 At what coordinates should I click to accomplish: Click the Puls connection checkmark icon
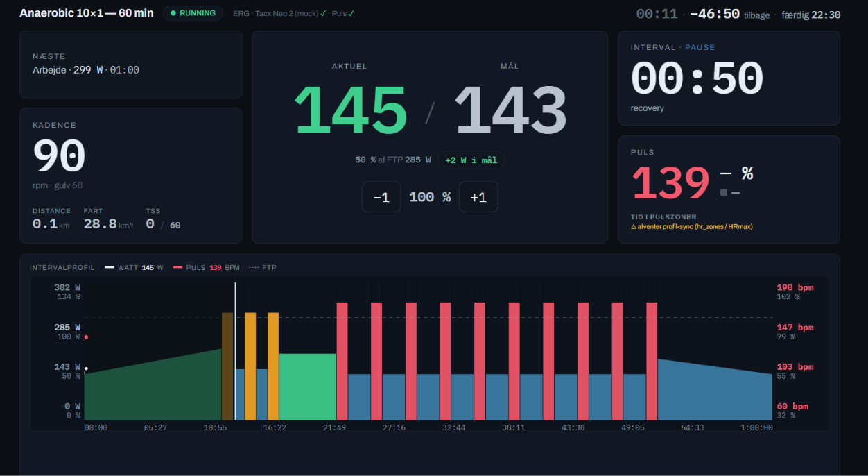(351, 13)
